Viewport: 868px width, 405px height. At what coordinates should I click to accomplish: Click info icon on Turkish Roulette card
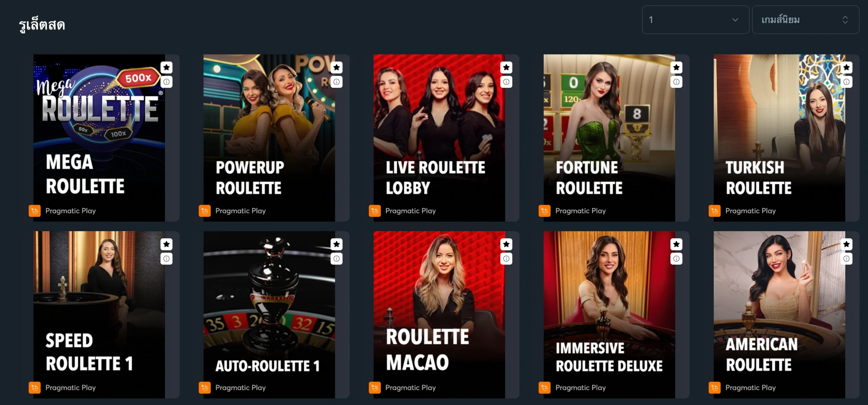point(846,82)
